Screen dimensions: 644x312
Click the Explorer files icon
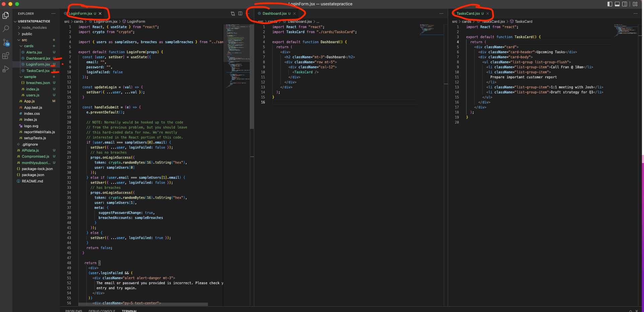[x=6, y=15]
